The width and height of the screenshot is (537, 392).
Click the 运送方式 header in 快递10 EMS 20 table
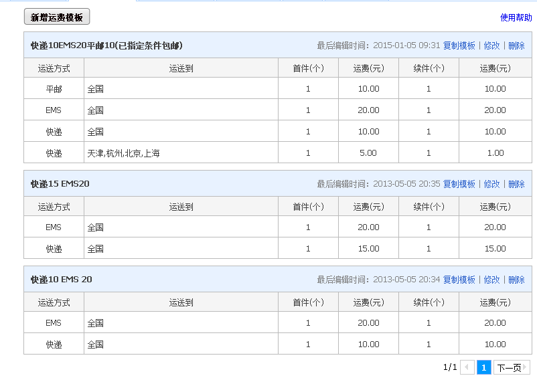point(54,302)
